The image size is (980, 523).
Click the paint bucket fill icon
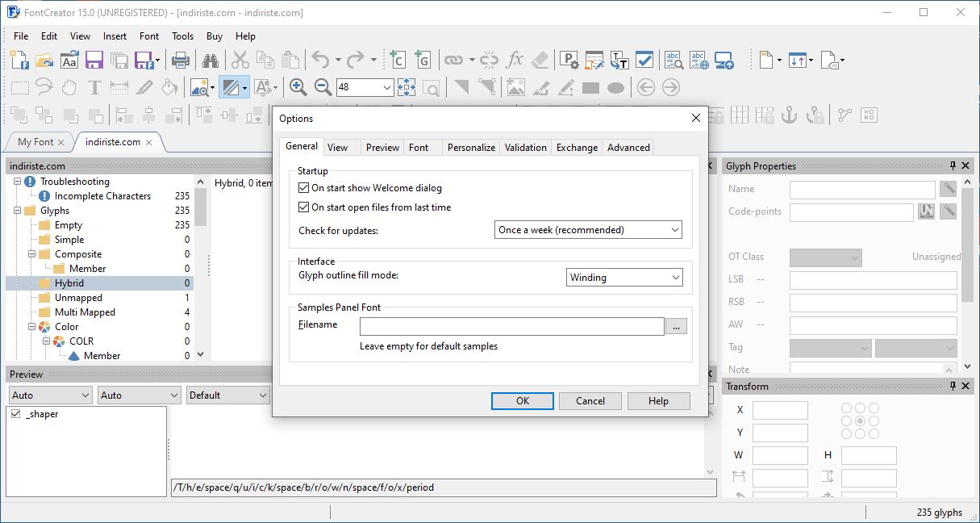click(169, 87)
